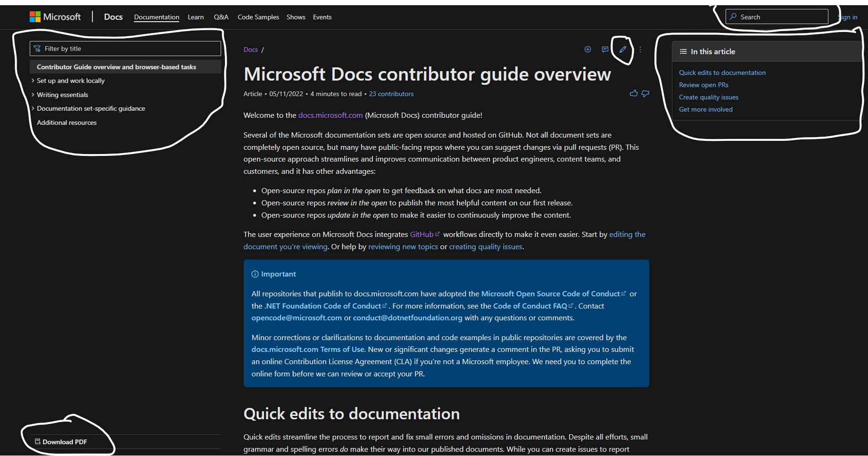Jump to Review open PRs section
Image resolution: width=868 pixels, height=456 pixels.
703,85
